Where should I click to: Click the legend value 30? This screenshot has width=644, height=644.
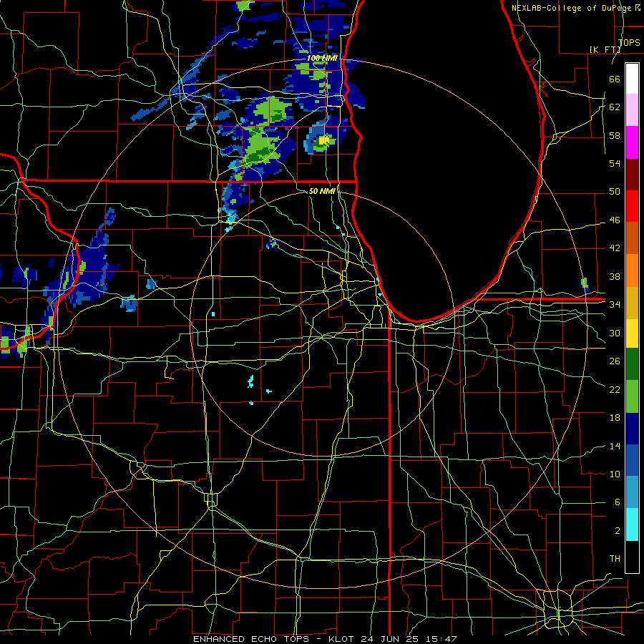point(615,333)
